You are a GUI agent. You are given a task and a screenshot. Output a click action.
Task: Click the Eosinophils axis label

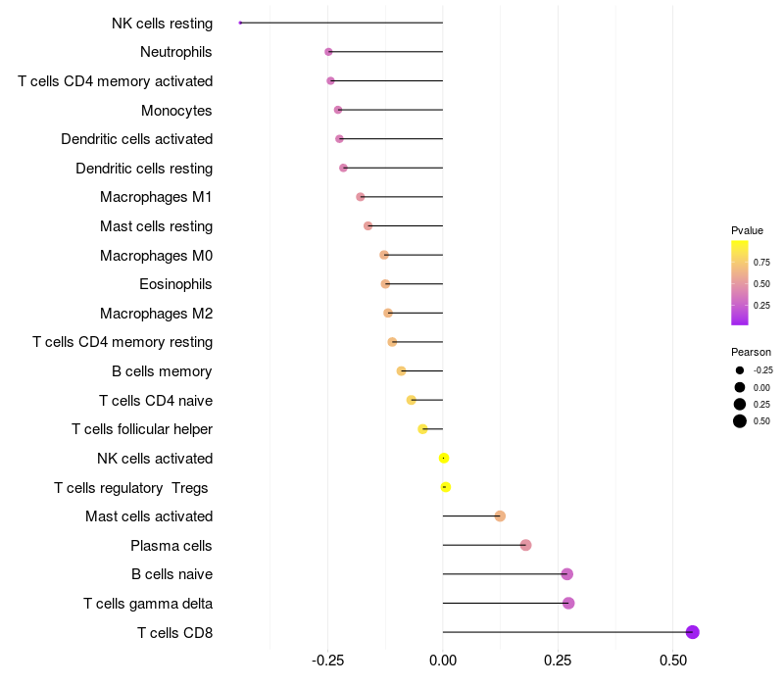(x=175, y=284)
